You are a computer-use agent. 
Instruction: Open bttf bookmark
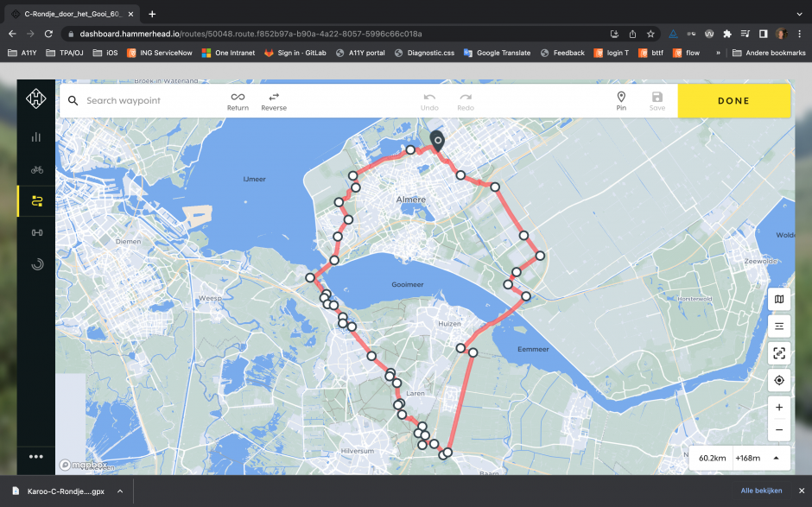(x=651, y=53)
